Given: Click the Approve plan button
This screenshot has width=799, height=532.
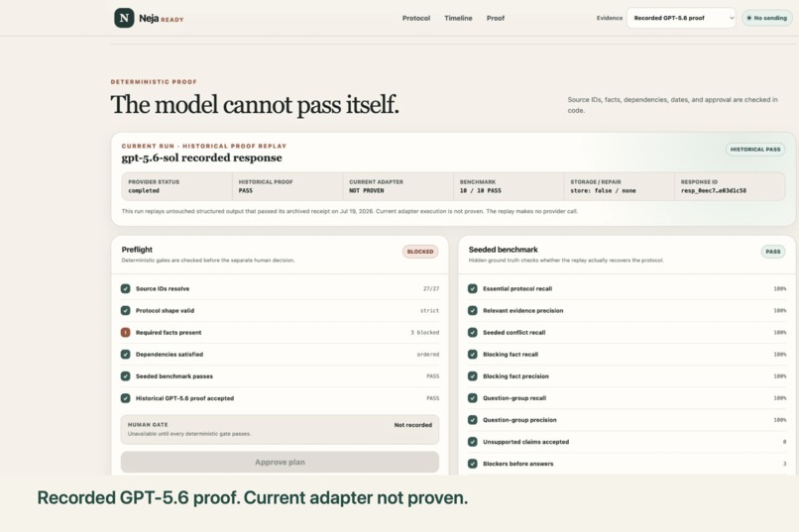Looking at the screenshot, I should pyautogui.click(x=280, y=462).
